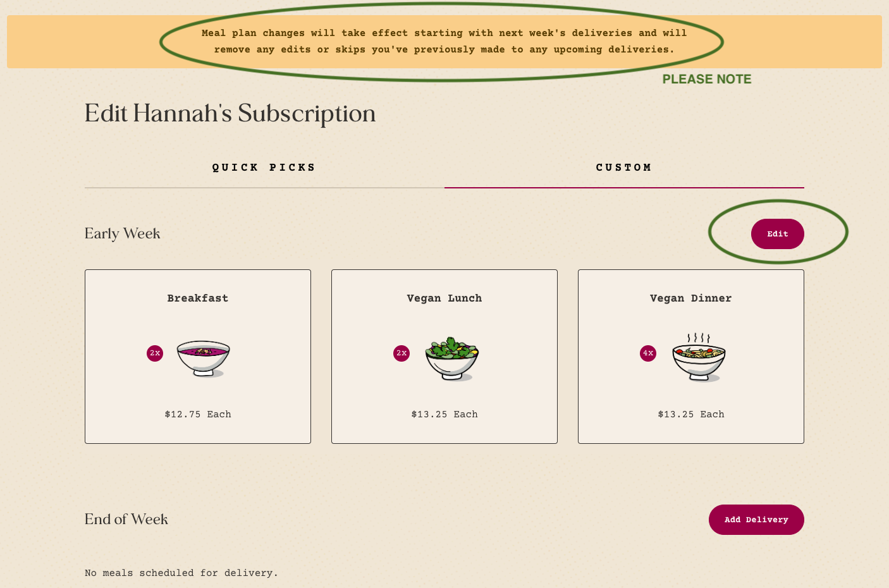
Task: Open the Vegan Lunch meal card
Action: pyautogui.click(x=445, y=357)
